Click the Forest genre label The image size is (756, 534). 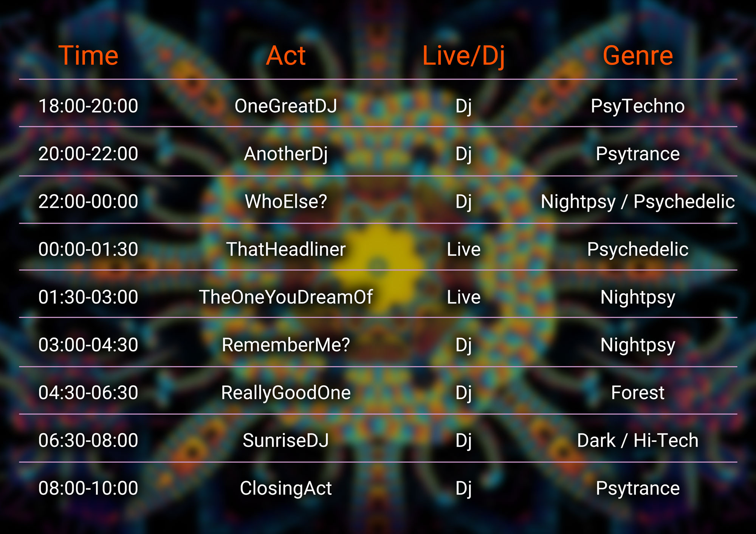[x=638, y=393]
